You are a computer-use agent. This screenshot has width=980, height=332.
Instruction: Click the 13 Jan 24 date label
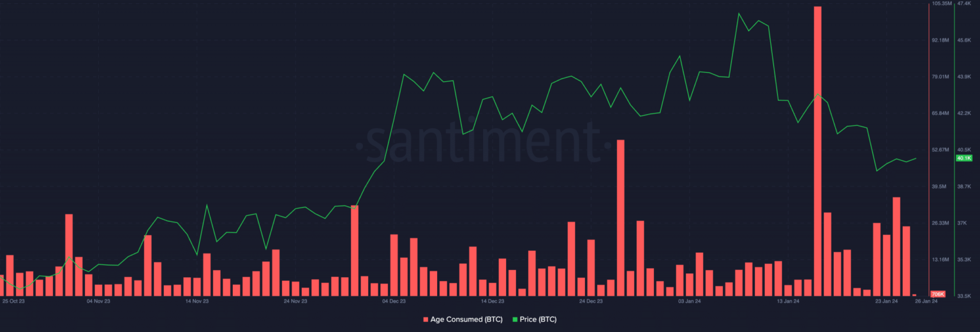click(x=788, y=300)
